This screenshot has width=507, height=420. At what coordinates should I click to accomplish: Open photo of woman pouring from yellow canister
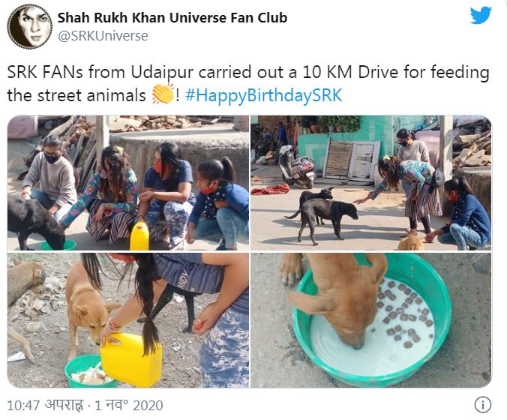128,320
